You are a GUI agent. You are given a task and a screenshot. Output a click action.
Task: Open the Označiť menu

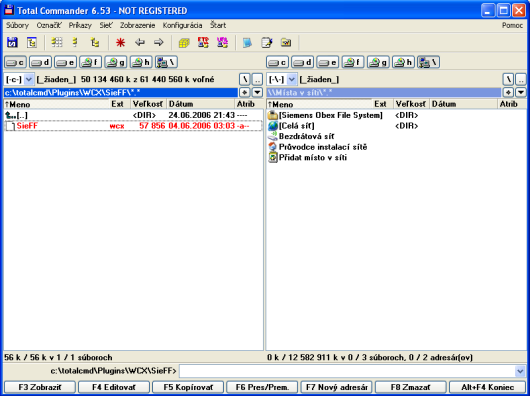coord(49,26)
